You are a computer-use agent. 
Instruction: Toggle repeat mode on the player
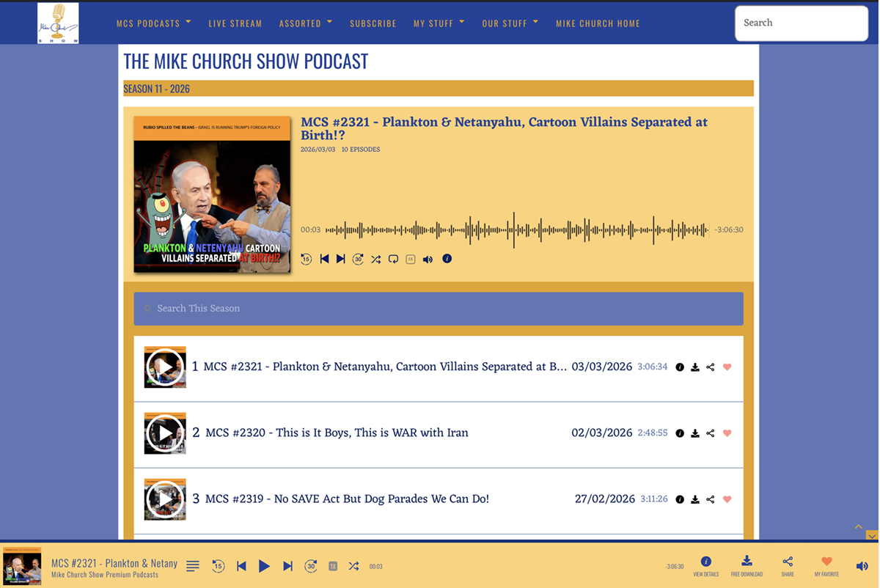(x=392, y=259)
